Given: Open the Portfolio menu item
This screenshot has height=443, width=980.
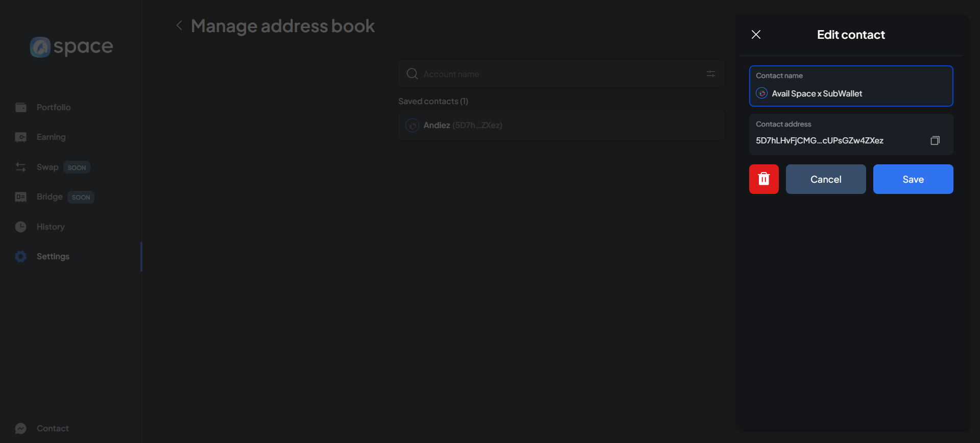Looking at the screenshot, I should click(x=53, y=107).
